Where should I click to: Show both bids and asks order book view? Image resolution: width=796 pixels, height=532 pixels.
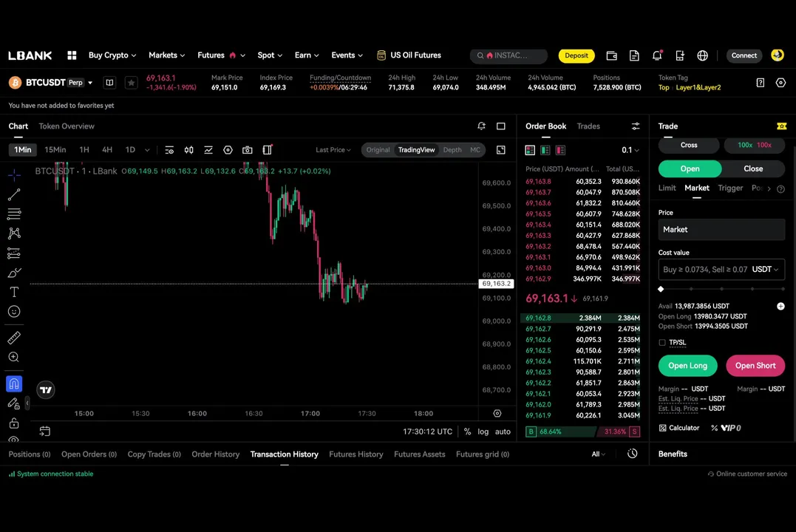tap(530, 150)
